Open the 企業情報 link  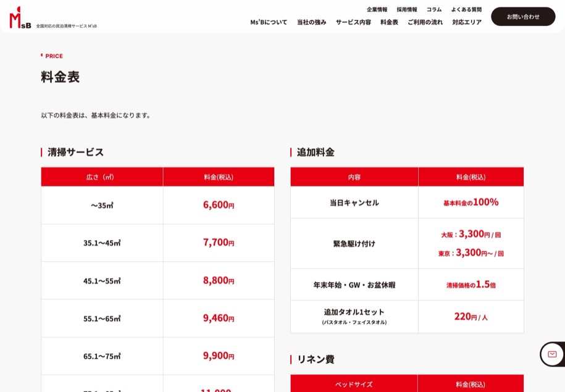click(377, 9)
